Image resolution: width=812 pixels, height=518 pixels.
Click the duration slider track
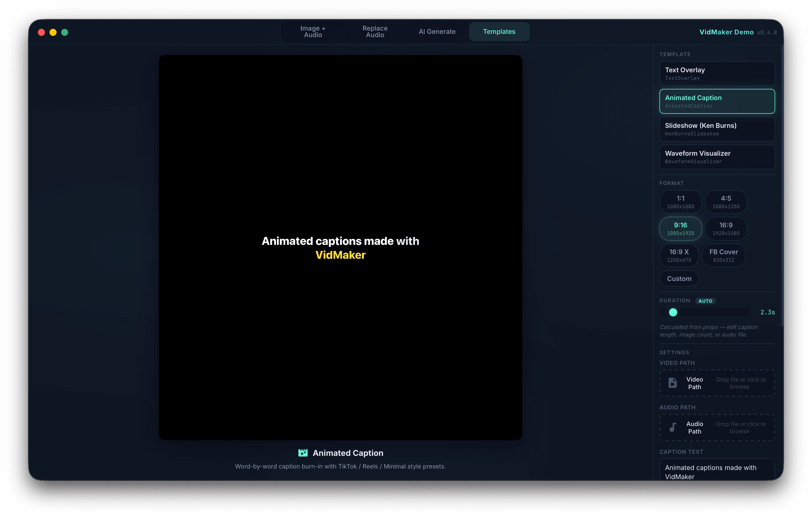pos(704,313)
